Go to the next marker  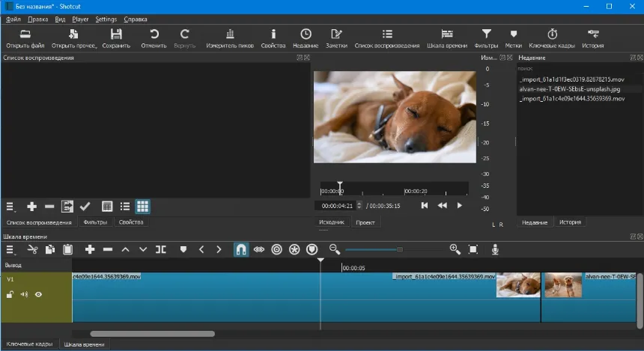tap(219, 249)
